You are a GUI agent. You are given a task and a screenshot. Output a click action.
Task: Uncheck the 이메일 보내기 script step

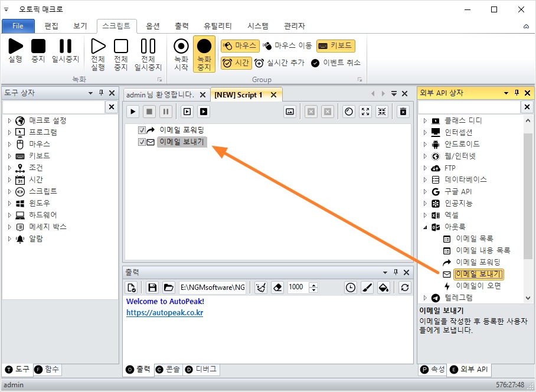pyautogui.click(x=142, y=142)
